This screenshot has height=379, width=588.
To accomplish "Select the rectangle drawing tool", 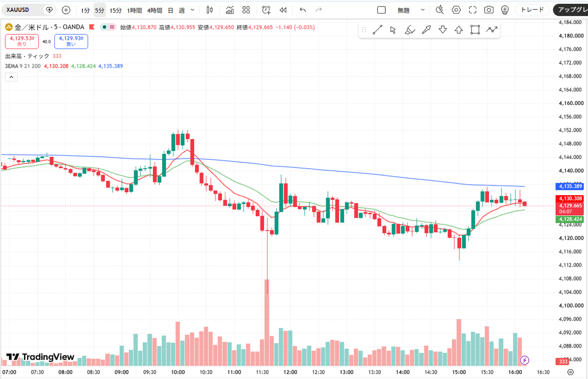I will (475, 30).
